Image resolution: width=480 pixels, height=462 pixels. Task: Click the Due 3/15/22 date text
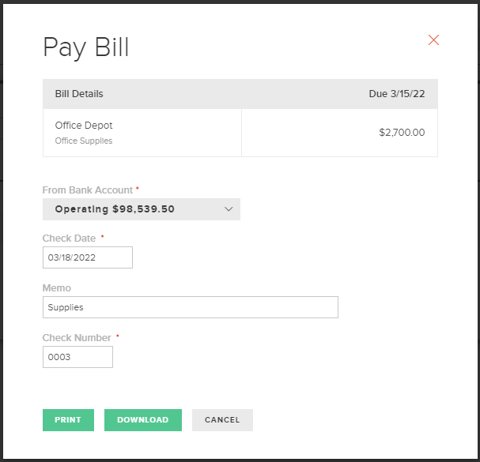pyautogui.click(x=397, y=94)
